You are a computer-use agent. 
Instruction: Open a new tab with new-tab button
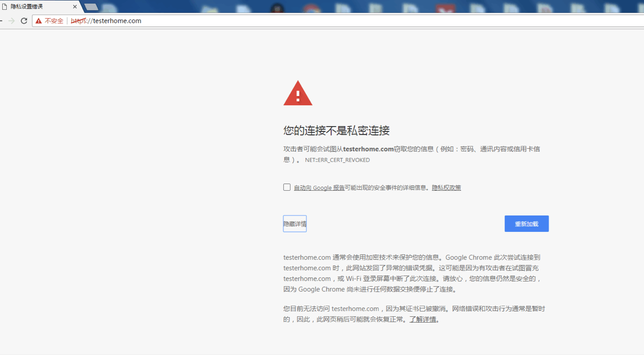91,7
